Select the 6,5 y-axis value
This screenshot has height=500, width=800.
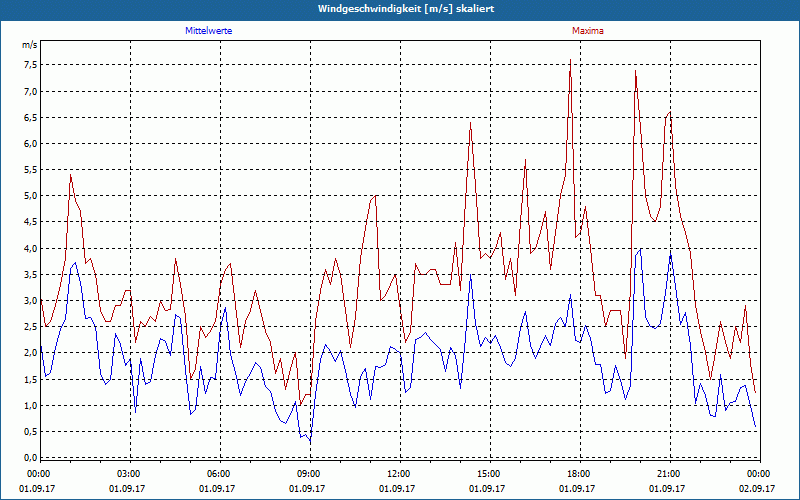pyautogui.click(x=30, y=117)
